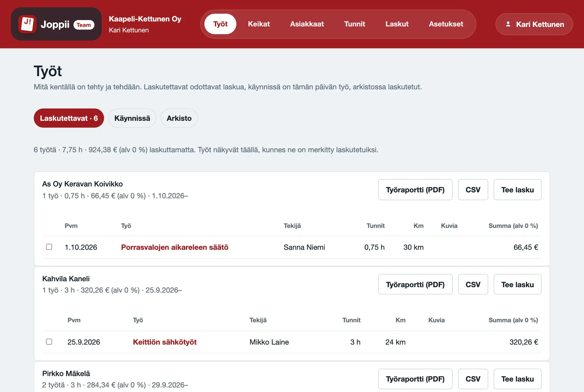This screenshot has width=584, height=392.
Task: Show Käynnissä jobs
Action: (x=132, y=118)
